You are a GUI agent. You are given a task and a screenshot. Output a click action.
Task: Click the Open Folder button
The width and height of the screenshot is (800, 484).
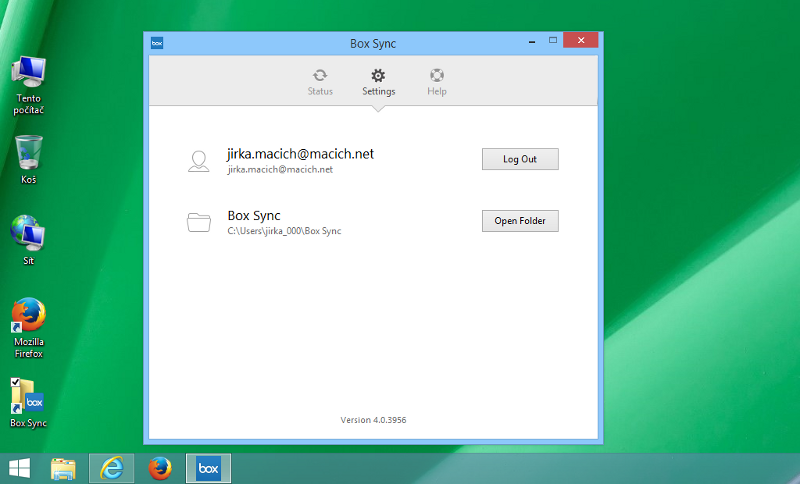pos(520,221)
